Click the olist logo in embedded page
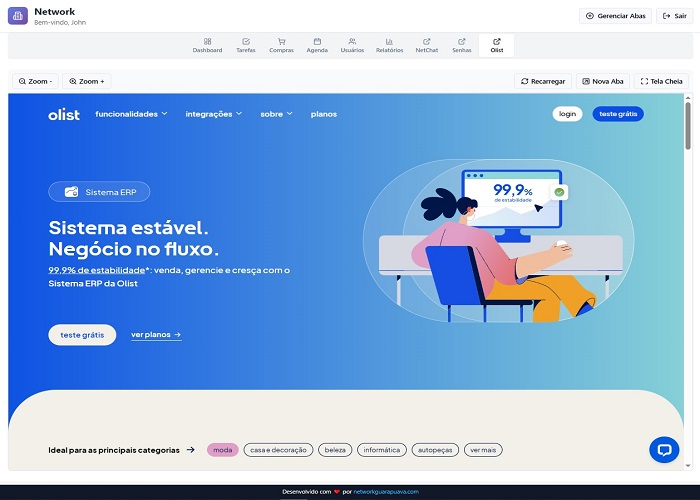Image resolution: width=700 pixels, height=500 pixels. coord(64,114)
